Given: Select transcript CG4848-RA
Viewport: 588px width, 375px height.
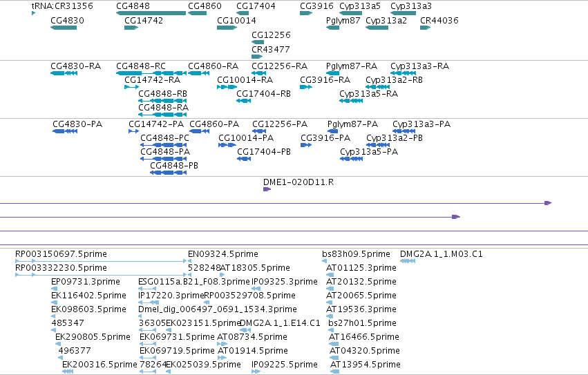Looking at the screenshot, I should (x=164, y=108).
